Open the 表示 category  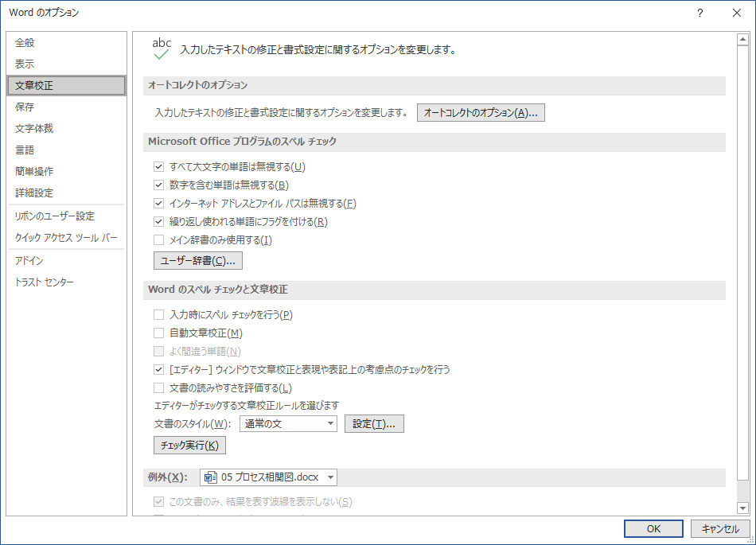(x=67, y=64)
